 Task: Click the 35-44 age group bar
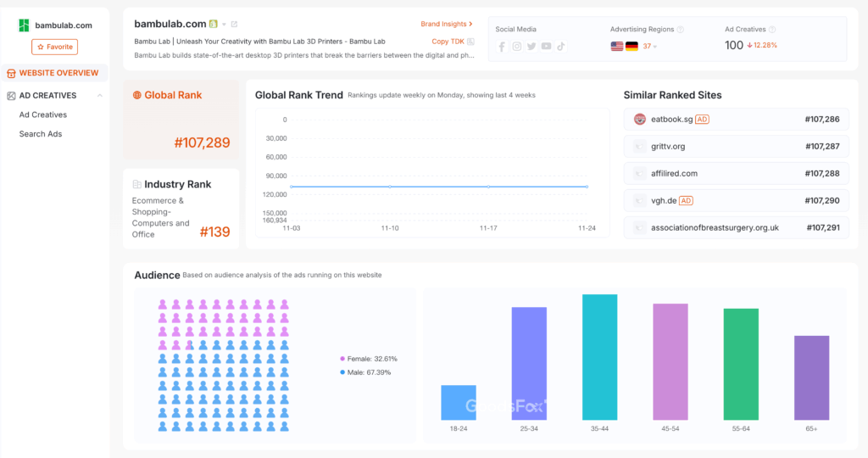(599, 357)
